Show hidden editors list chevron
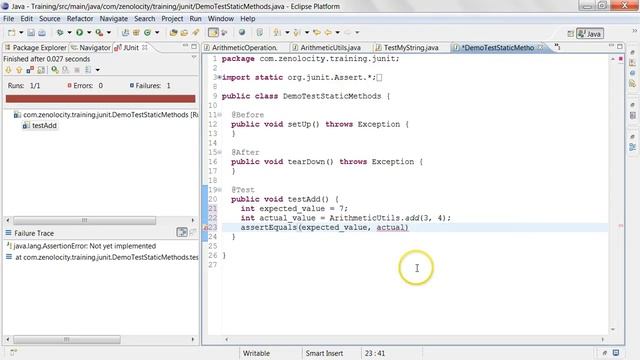The image size is (640, 360). [557, 47]
